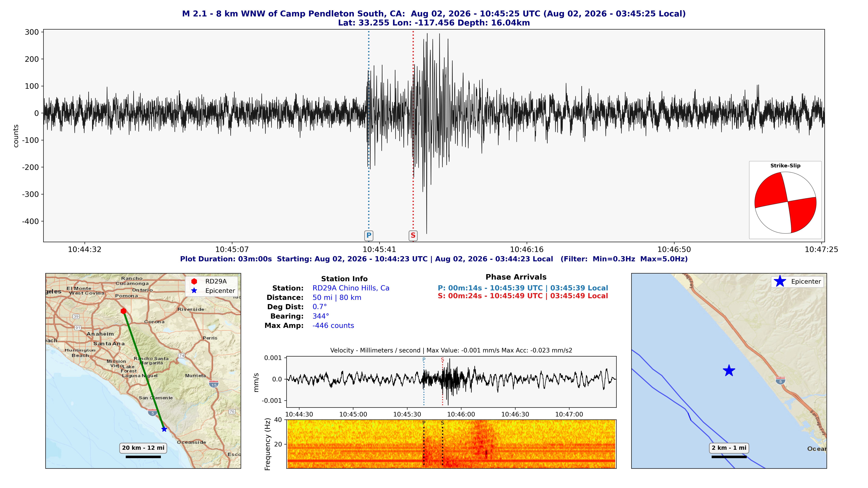Click the Max Amp value '-446 counts'
The height and width of the screenshot is (488, 868).
(x=333, y=326)
